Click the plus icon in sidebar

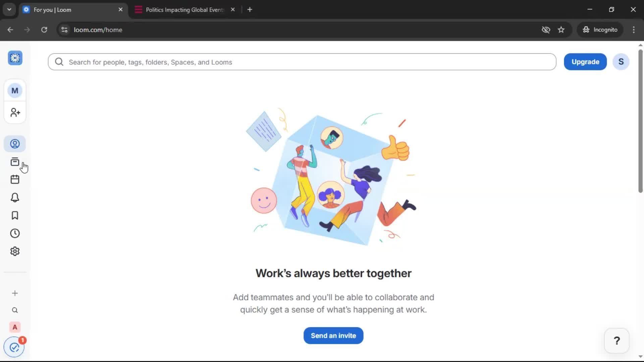tap(15, 293)
